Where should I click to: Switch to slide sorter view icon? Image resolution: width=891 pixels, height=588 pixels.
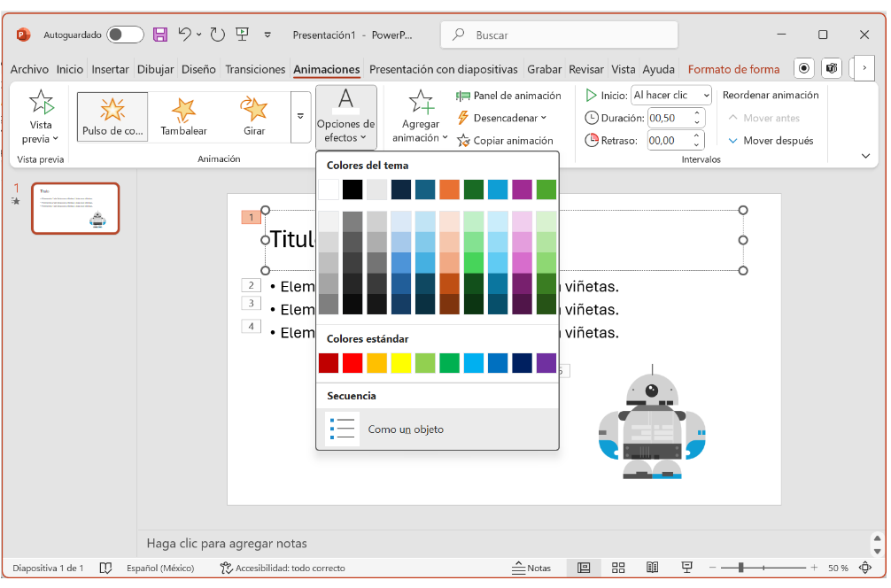[619, 568]
